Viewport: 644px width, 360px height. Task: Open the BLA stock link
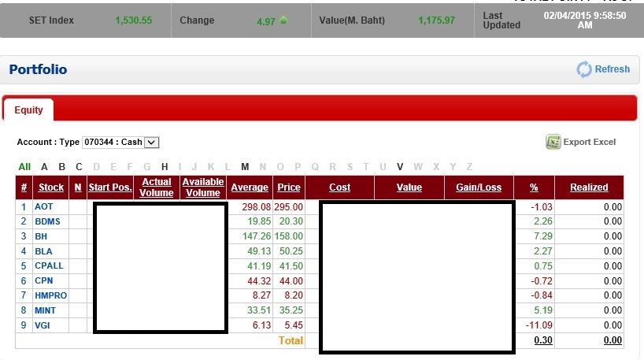point(43,251)
